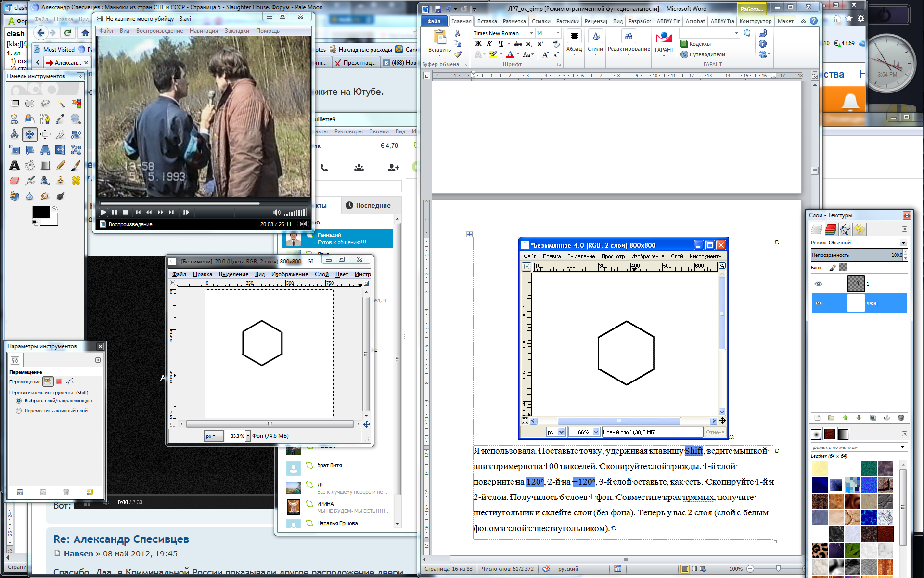The height and width of the screenshot is (578, 924).
Task: Select the Rotate tool in toolbox
Action: 76,134
